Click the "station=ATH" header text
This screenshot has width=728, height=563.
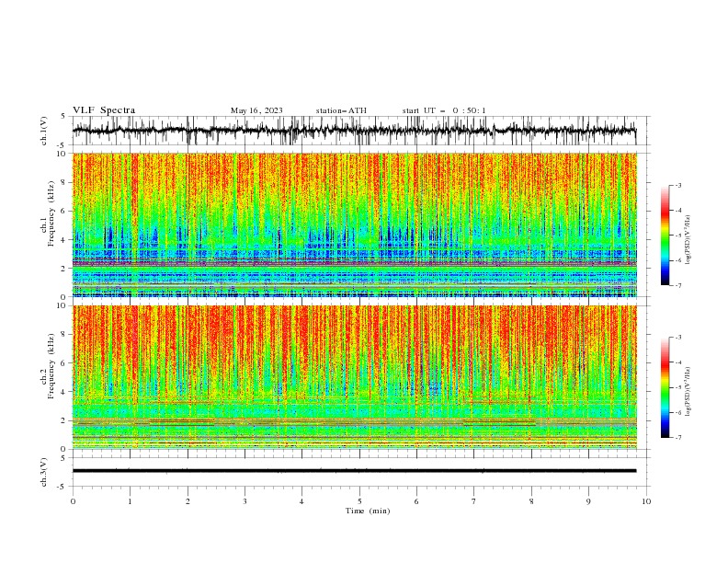(x=341, y=110)
